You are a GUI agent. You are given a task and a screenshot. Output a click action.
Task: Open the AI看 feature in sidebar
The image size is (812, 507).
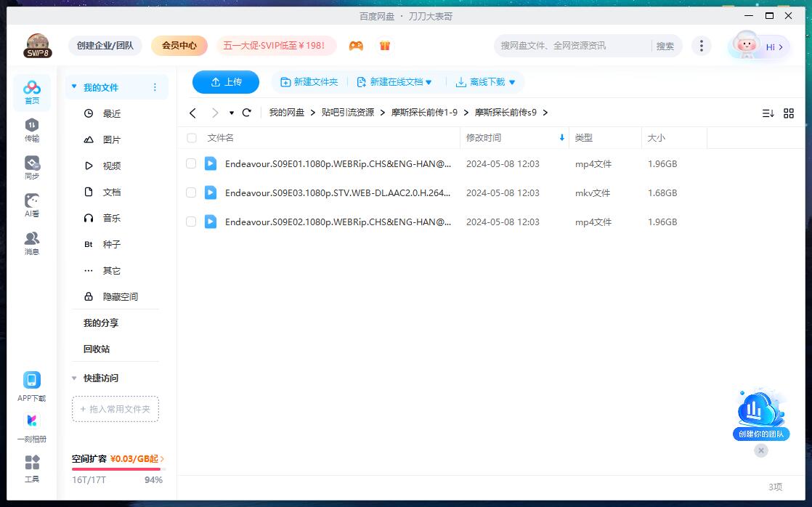[31, 204]
